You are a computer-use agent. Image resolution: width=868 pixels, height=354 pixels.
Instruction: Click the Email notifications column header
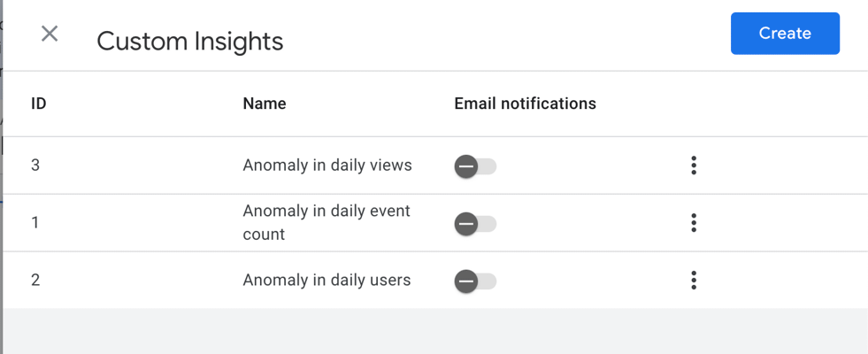tap(525, 104)
